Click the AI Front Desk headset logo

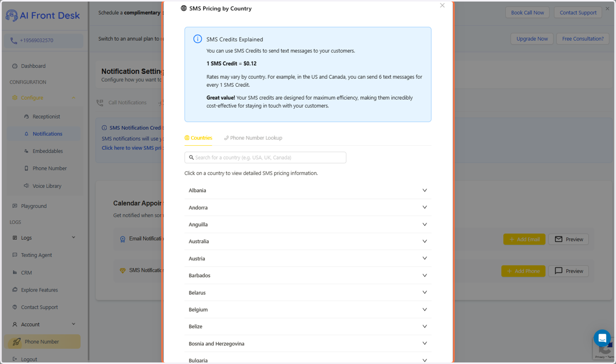[x=11, y=15]
